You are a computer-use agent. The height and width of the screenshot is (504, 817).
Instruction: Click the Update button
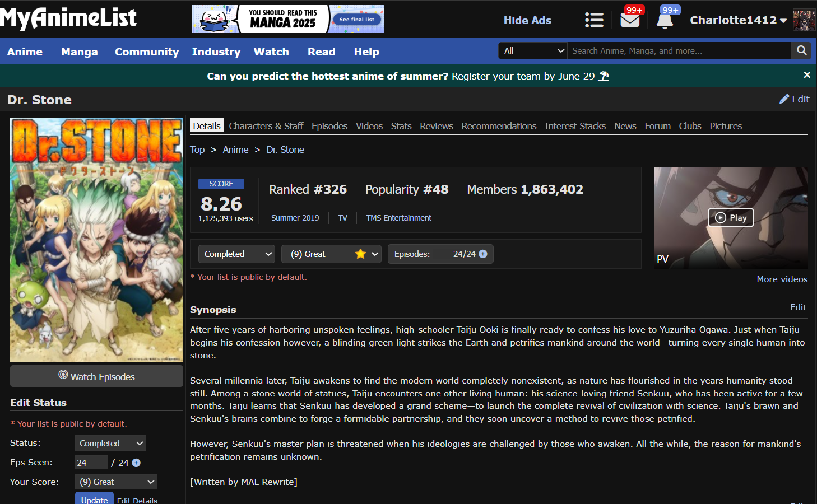pos(94,500)
